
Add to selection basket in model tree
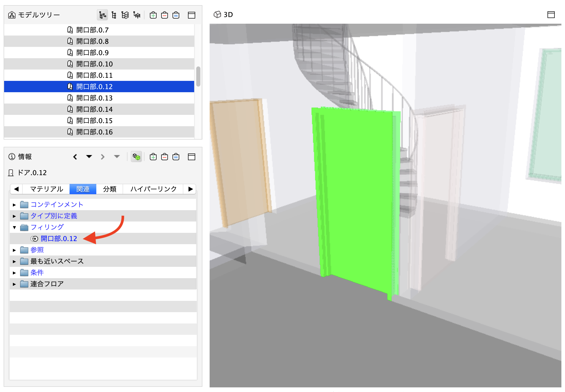(153, 15)
